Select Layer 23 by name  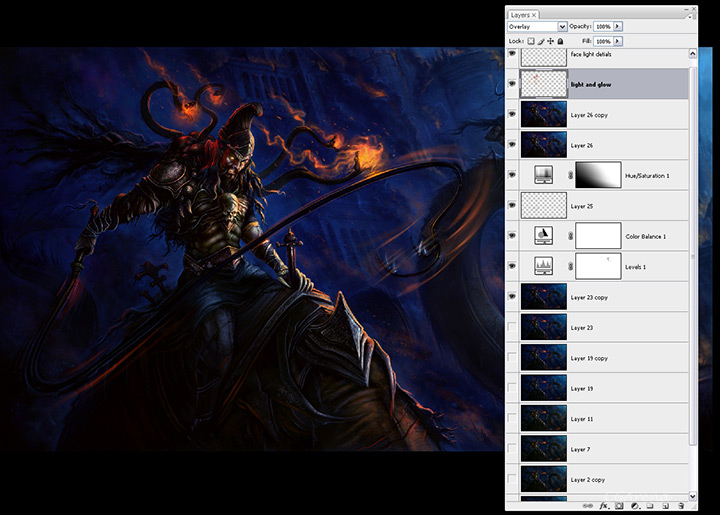coord(582,328)
